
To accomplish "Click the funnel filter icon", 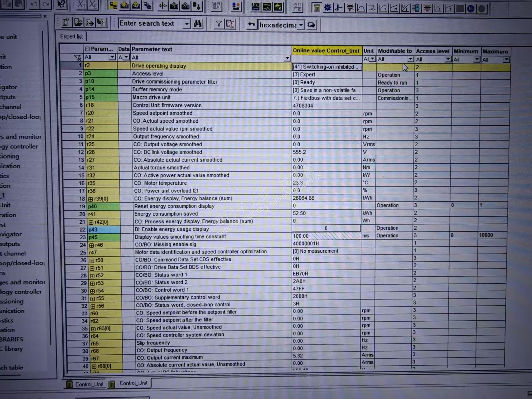I will point(219,24).
